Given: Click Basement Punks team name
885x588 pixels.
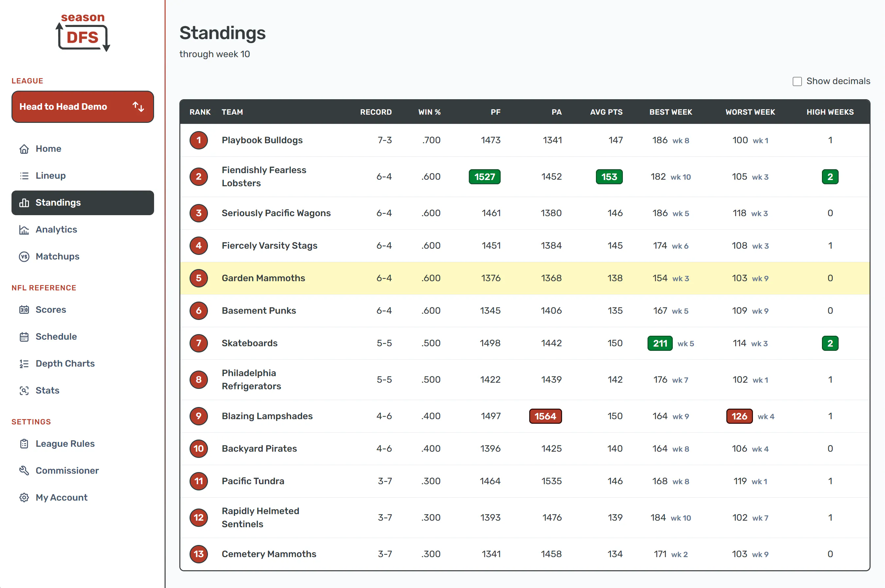Looking at the screenshot, I should click(x=259, y=311).
